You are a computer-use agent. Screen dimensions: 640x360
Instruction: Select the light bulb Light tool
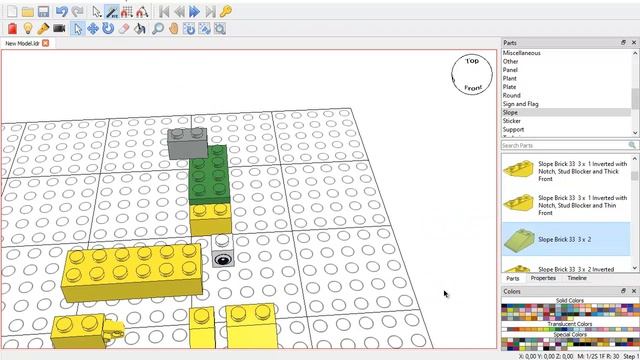point(28,29)
